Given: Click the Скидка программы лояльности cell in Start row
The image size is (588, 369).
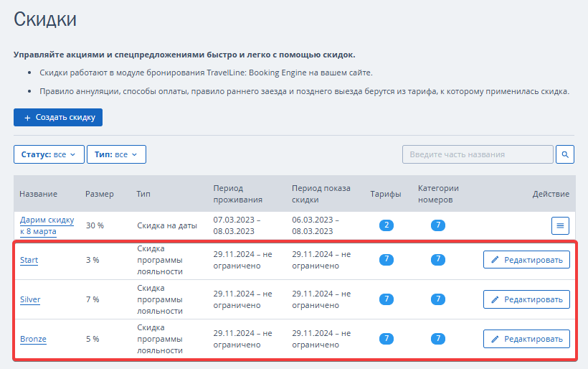Looking at the screenshot, I should pyautogui.click(x=160, y=260).
